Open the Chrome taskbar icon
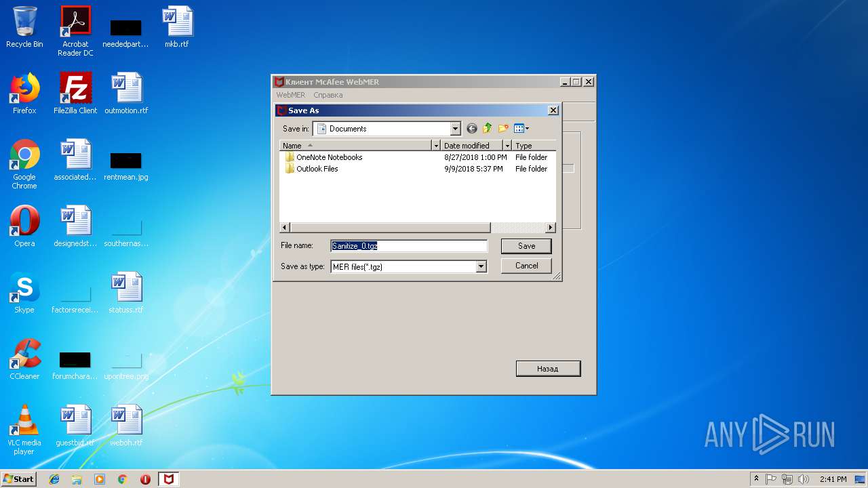868x488 pixels. point(123,479)
